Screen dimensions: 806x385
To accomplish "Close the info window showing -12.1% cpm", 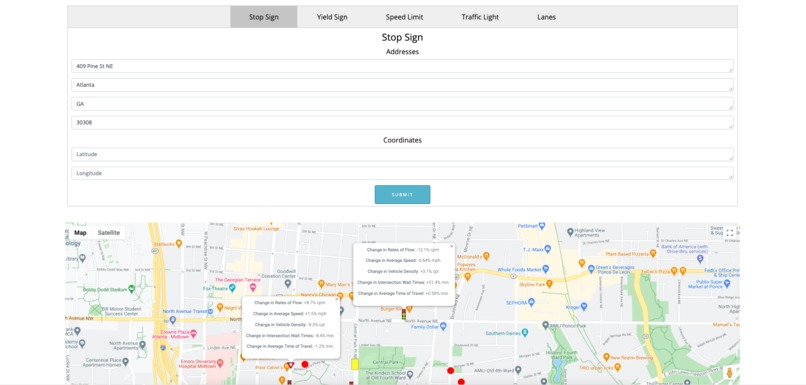I will [452, 246].
